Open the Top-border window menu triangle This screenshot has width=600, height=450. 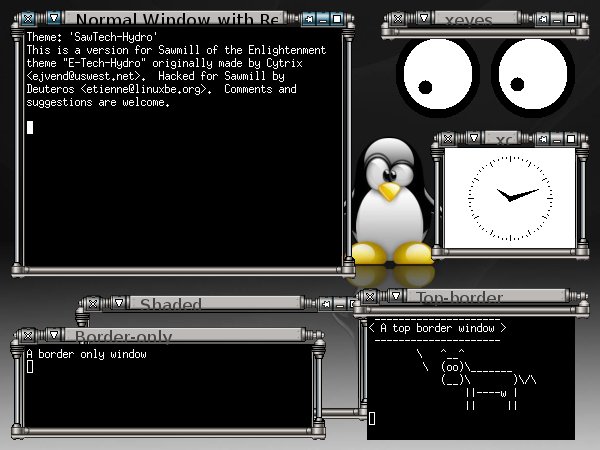(396, 296)
